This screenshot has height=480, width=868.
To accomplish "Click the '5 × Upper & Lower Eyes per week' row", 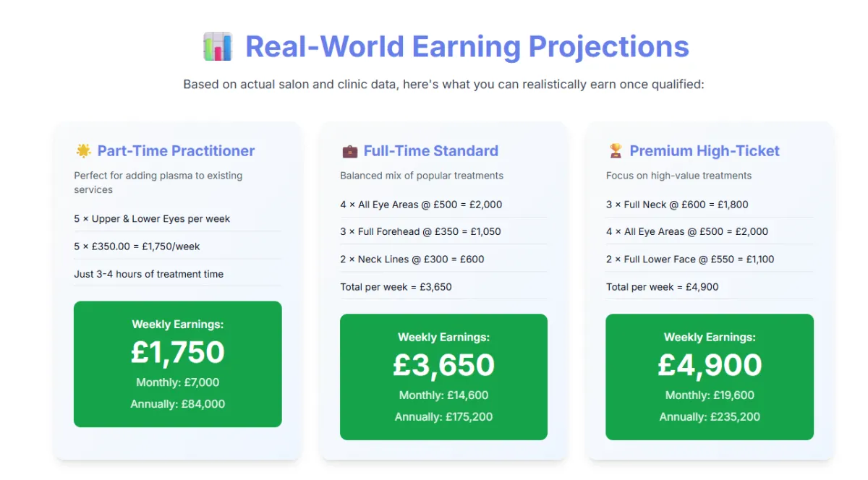I will (x=152, y=218).
